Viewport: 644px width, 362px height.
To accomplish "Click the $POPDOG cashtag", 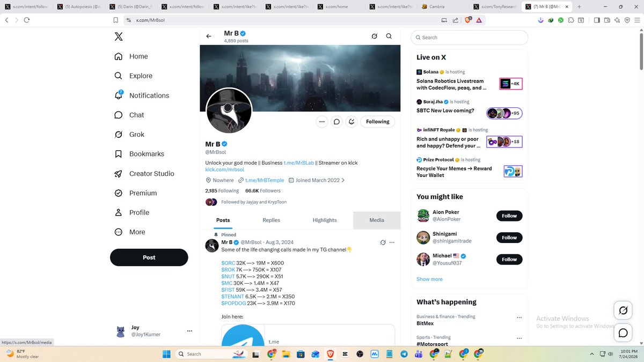I will [x=233, y=304].
